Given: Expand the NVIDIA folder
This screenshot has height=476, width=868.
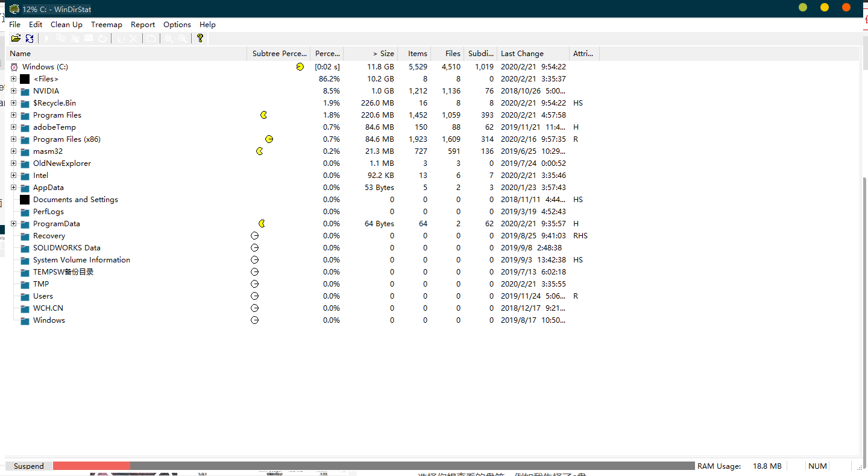Looking at the screenshot, I should click(x=13, y=91).
